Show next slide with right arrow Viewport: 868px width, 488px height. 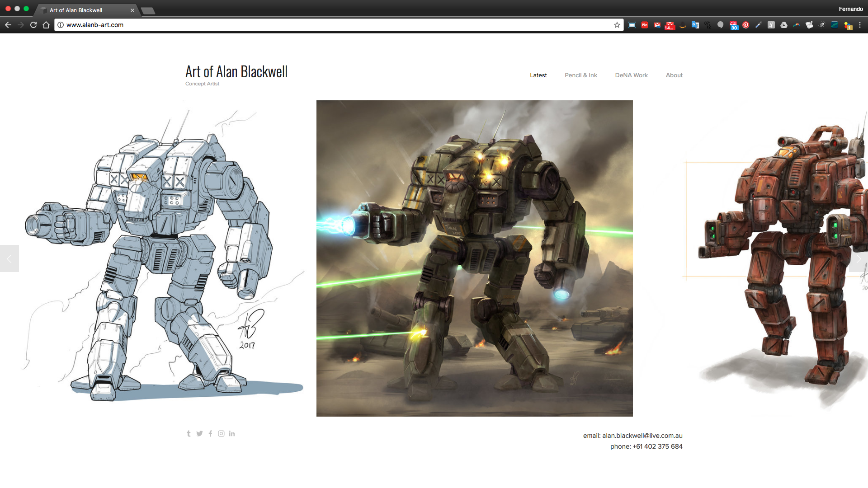click(858, 259)
